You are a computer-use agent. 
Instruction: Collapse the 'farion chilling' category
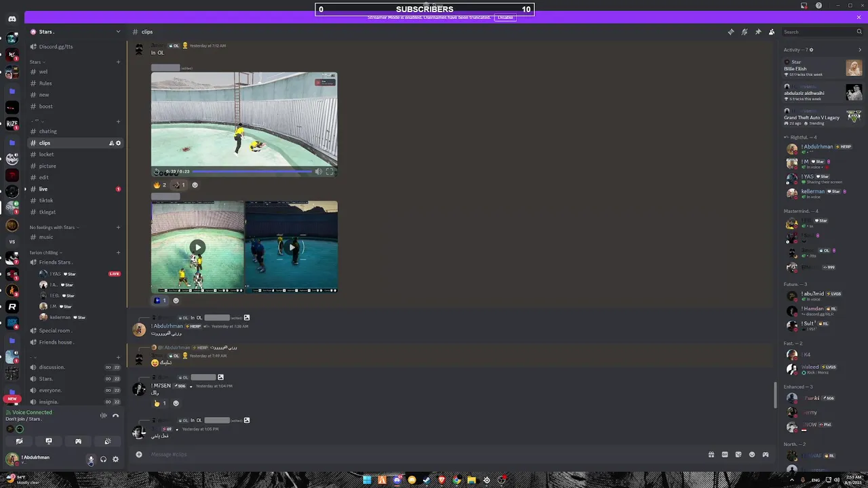click(x=46, y=253)
